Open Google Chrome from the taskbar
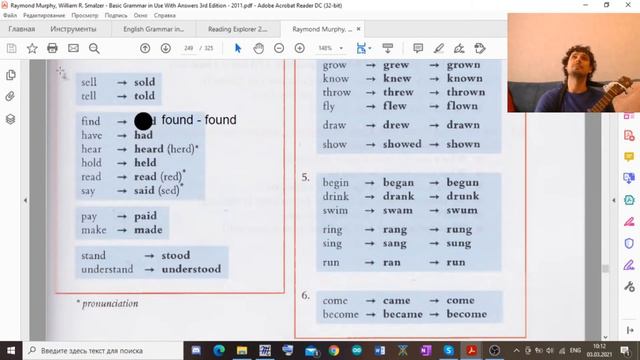640x360 pixels. [334, 351]
